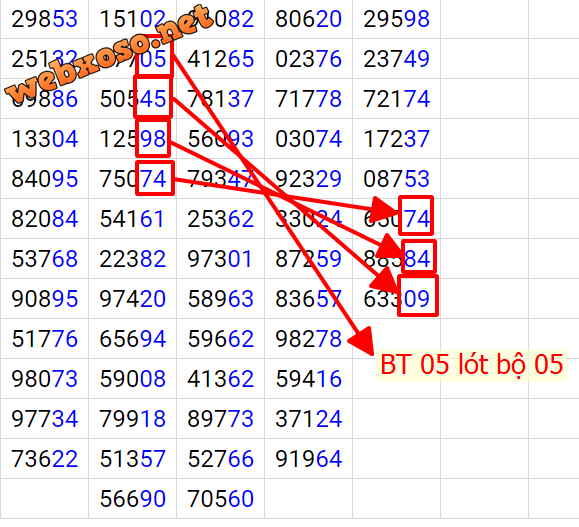
Task: Select cell containing 13304
Action: pos(44,139)
